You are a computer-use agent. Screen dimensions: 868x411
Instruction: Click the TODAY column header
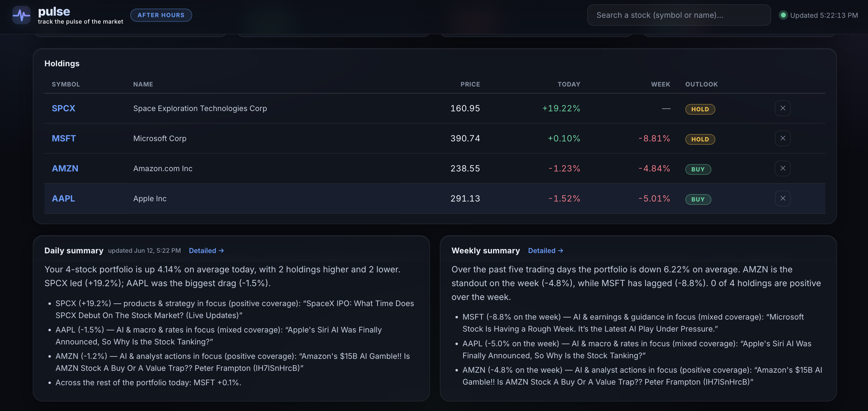coord(569,84)
